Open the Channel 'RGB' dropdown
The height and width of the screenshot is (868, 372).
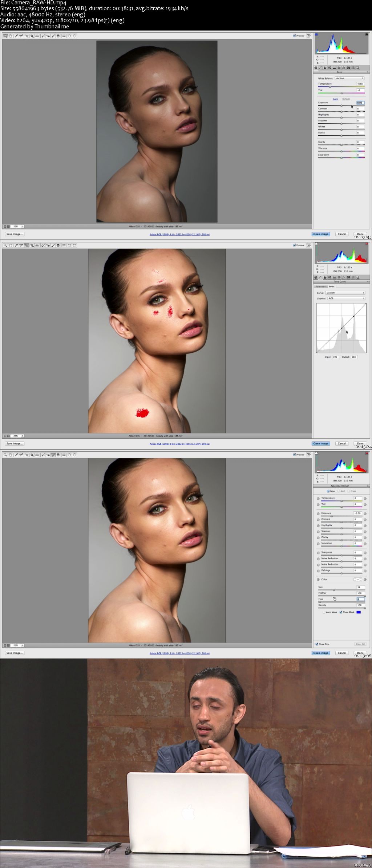[x=346, y=299]
